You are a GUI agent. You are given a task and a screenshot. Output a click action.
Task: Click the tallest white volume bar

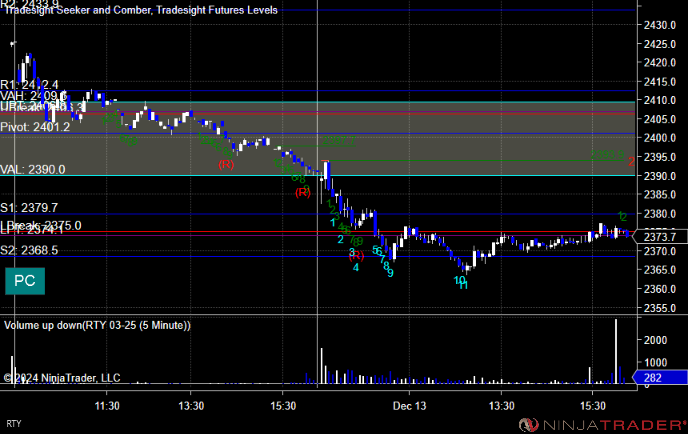tap(616, 351)
